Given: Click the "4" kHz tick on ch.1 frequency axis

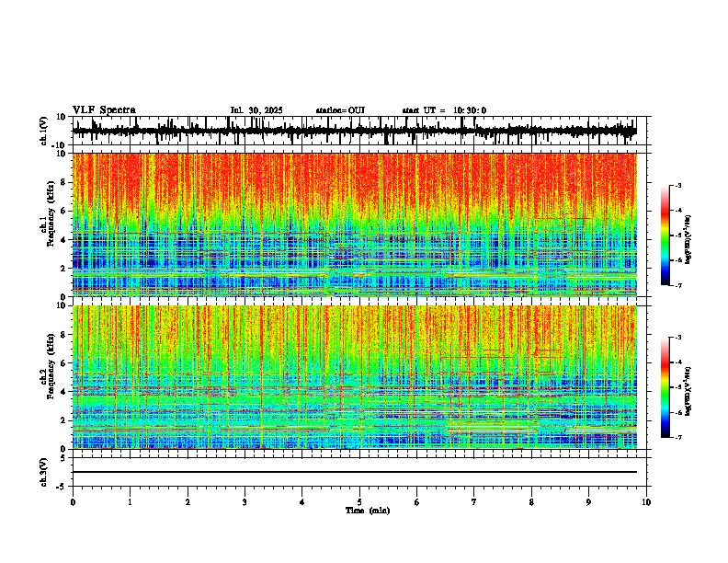Looking at the screenshot, I should coord(63,240).
